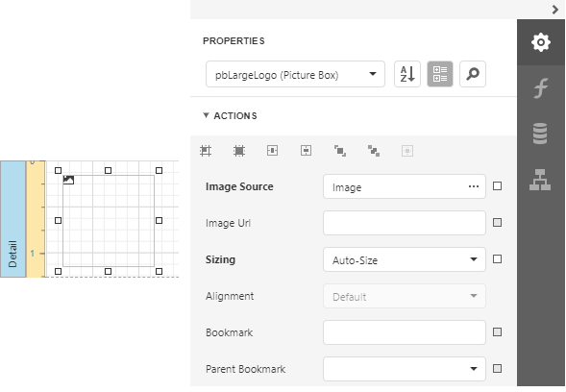566x392 pixels.
Task: Select the bottom-right resize handle of picture box
Action: [x=159, y=271]
